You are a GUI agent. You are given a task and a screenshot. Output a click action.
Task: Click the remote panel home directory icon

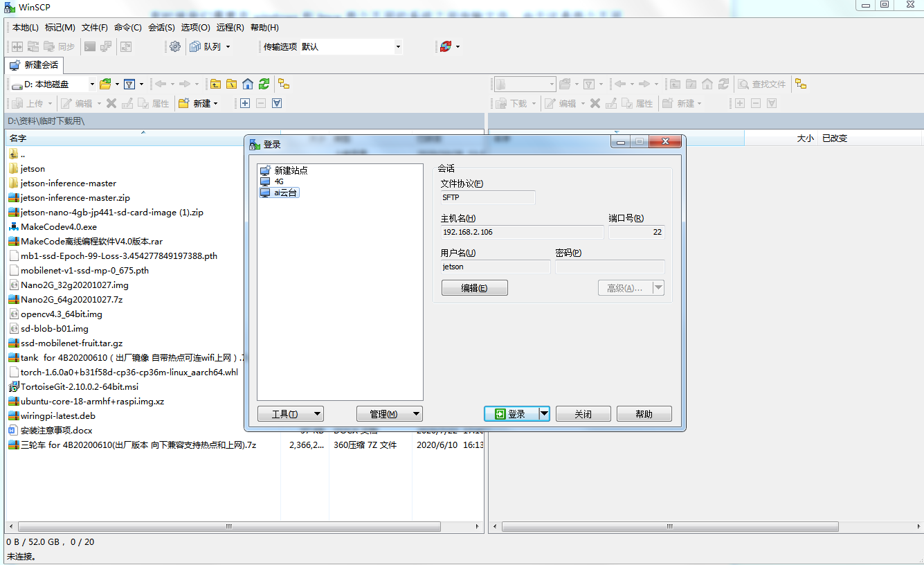(x=707, y=84)
